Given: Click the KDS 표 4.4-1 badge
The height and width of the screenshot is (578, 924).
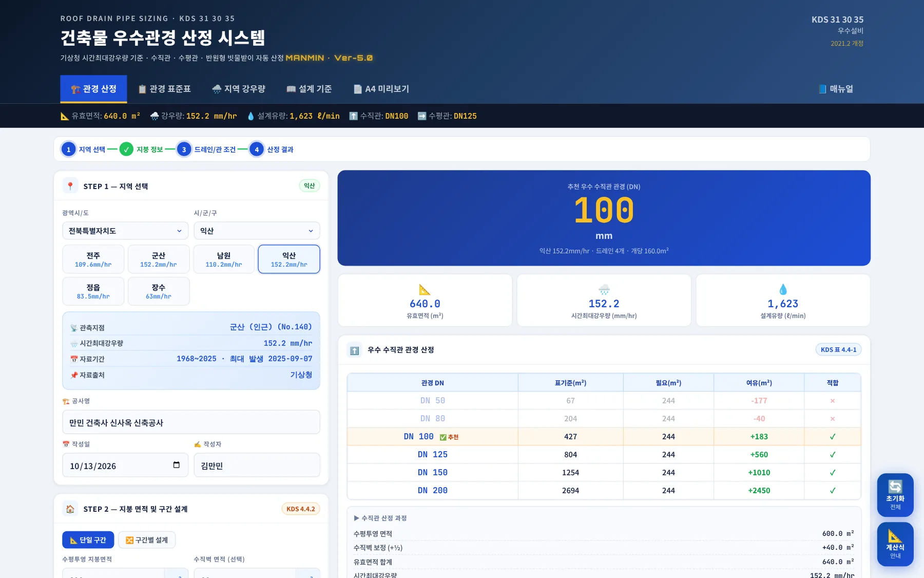Looking at the screenshot, I should (x=838, y=350).
